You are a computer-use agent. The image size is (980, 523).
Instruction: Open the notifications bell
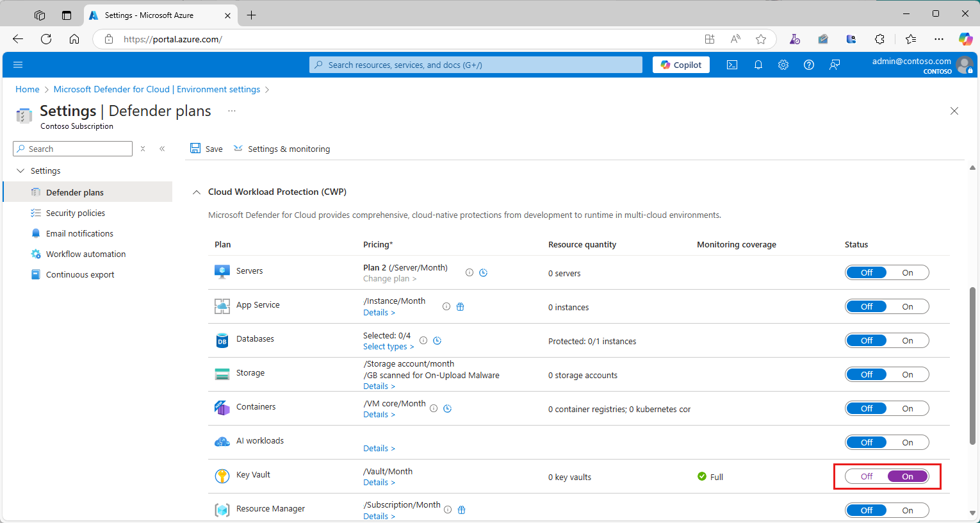(758, 65)
